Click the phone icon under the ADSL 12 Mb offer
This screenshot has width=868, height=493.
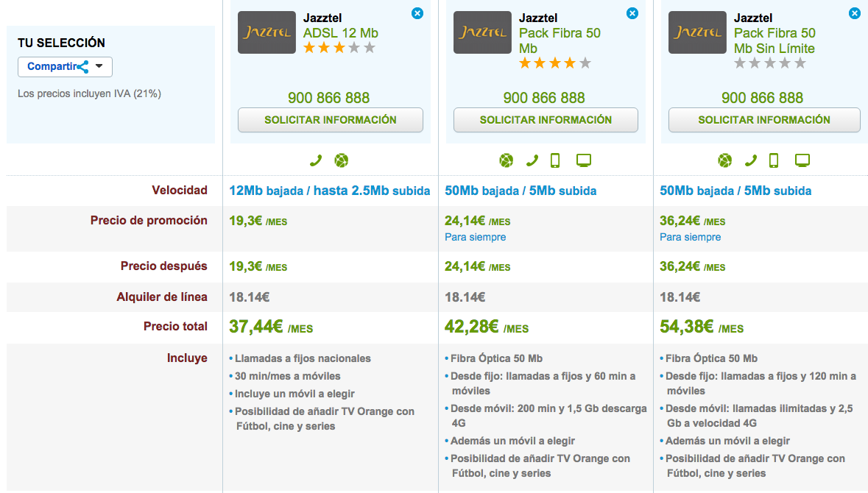pos(316,160)
